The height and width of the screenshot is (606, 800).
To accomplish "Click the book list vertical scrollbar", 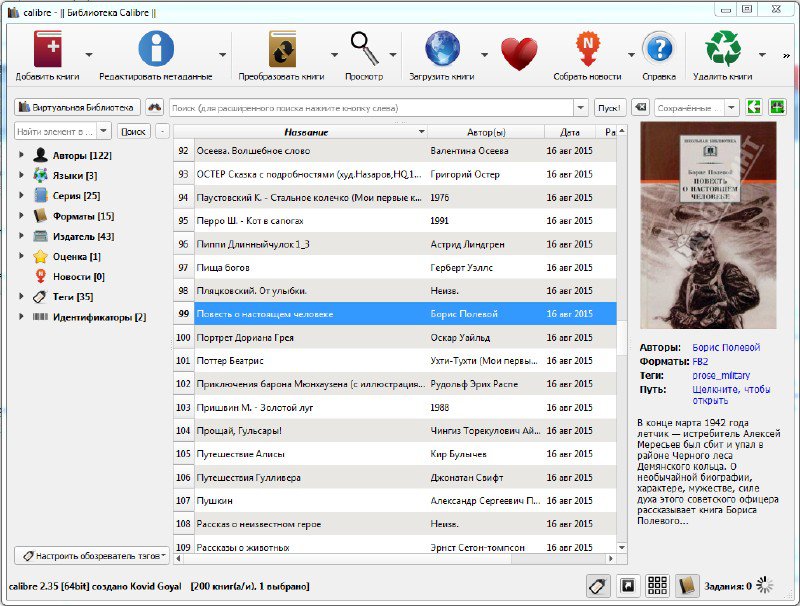I will point(621,340).
